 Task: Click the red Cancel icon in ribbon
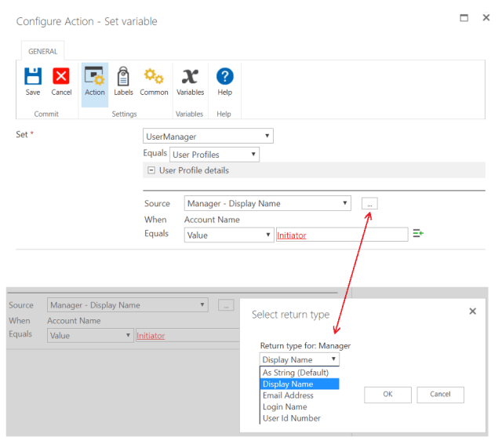[x=61, y=76]
